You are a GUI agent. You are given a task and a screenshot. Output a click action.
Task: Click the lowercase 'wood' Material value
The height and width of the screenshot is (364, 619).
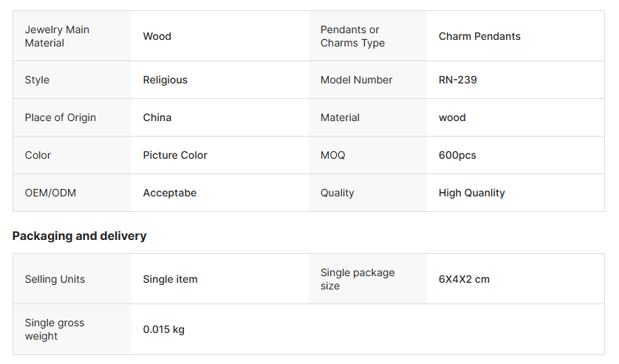[x=452, y=117]
